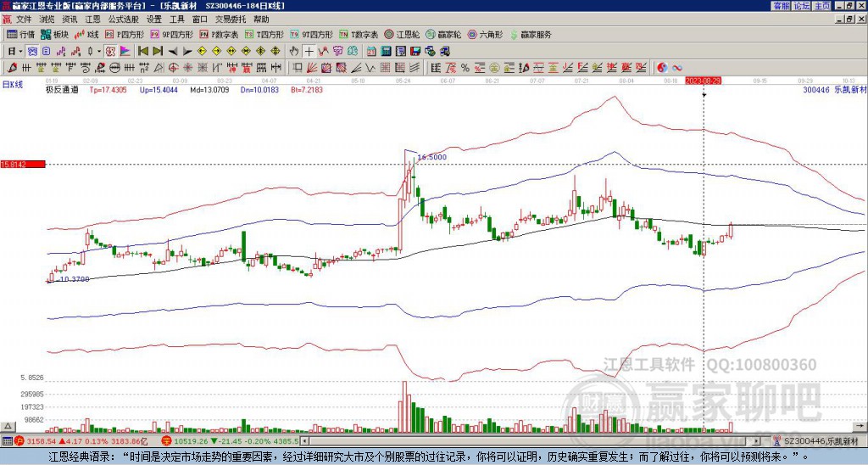The image size is (868, 465).
Task: Open the 帮助 menu
Action: 261,20
